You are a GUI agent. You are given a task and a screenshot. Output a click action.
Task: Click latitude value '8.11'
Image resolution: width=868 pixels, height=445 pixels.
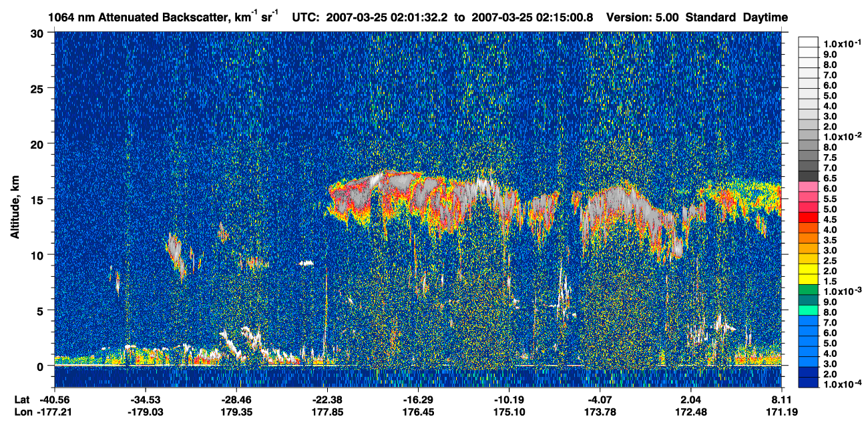(x=782, y=399)
